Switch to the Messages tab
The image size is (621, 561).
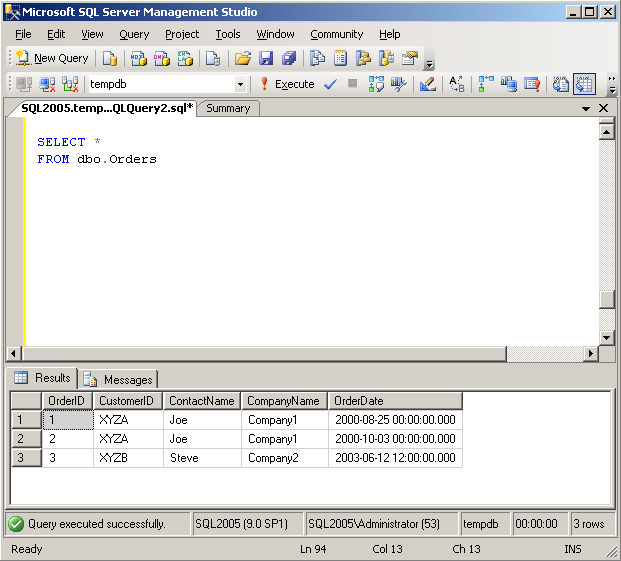(x=118, y=380)
